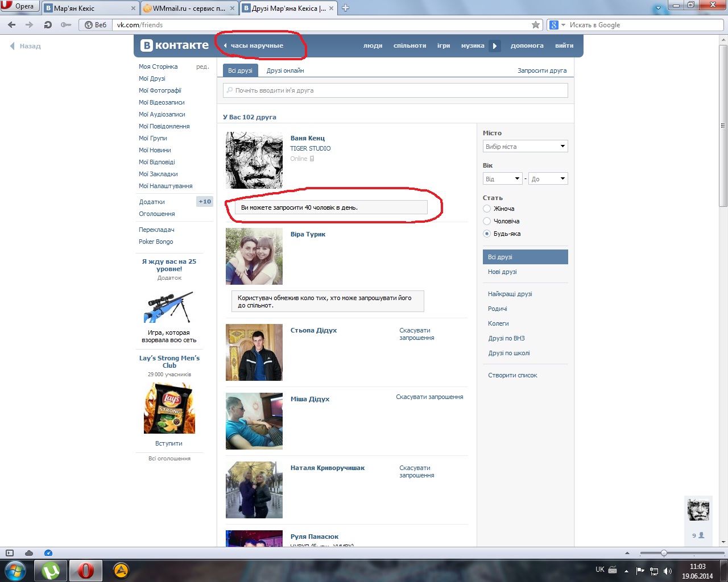The height and width of the screenshot is (582, 728).
Task: Show hidden system tray icons
Action: tap(626, 571)
